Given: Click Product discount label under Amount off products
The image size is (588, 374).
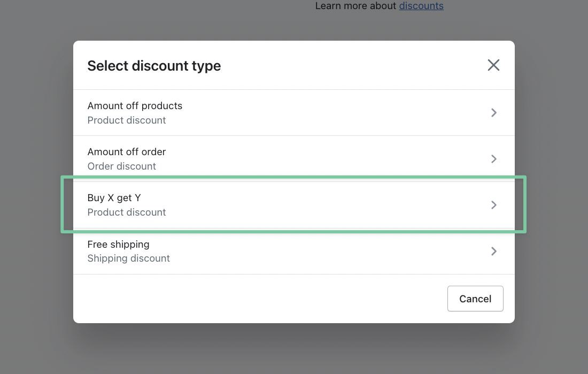Looking at the screenshot, I should 127,120.
